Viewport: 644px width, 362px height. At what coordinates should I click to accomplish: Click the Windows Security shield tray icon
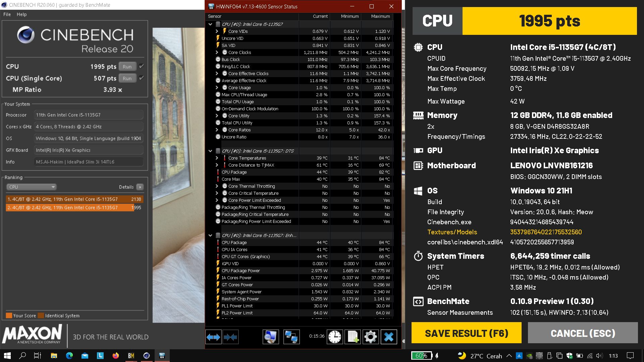570,356
